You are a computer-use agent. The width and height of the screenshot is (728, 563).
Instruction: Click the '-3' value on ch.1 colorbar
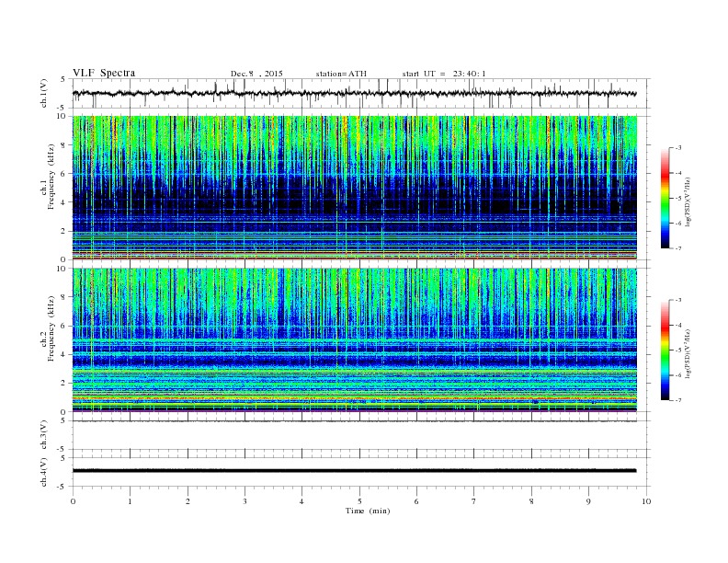point(677,148)
